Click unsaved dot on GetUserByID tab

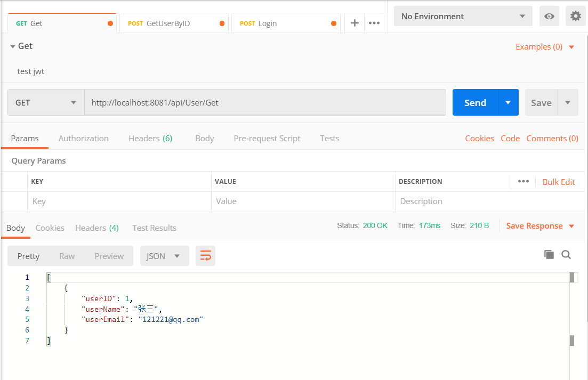222,23
